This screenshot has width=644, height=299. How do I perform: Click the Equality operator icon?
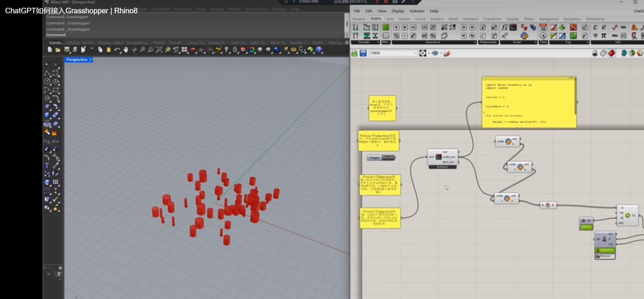coord(472,27)
